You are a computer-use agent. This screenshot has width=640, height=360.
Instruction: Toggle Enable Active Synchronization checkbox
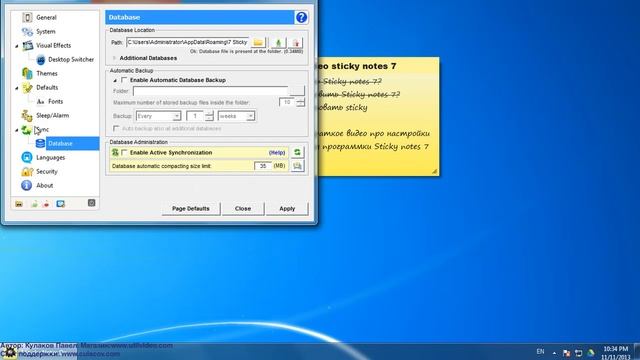124,153
